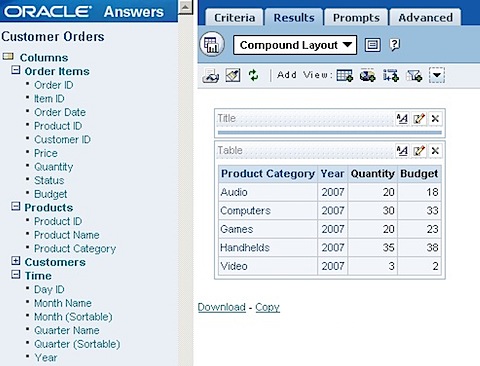Expand the Customers folder
Screen dimensions: 480x366
pyautogui.click(x=15, y=261)
